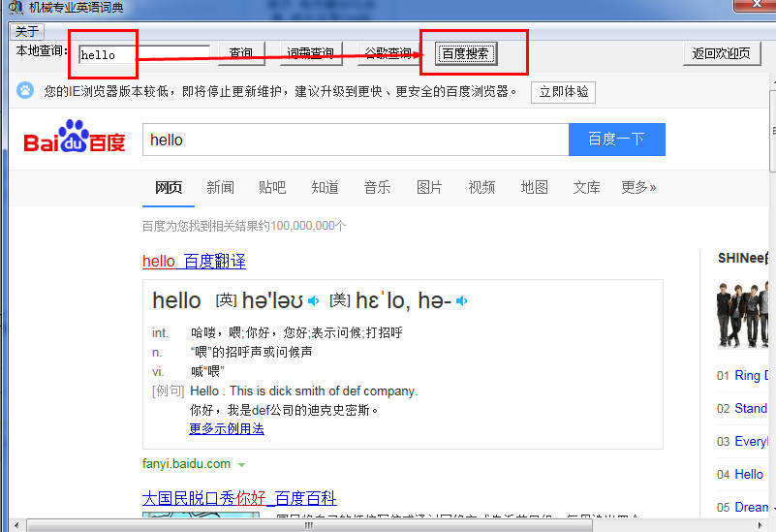The width and height of the screenshot is (776, 532).
Task: Click the 谷歌查询 button
Action: [388, 53]
